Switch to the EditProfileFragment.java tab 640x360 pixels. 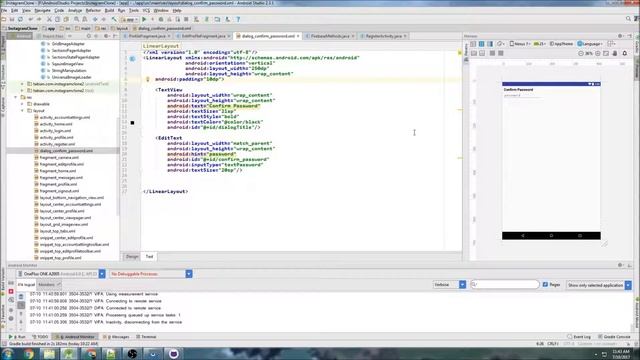tap(203, 36)
